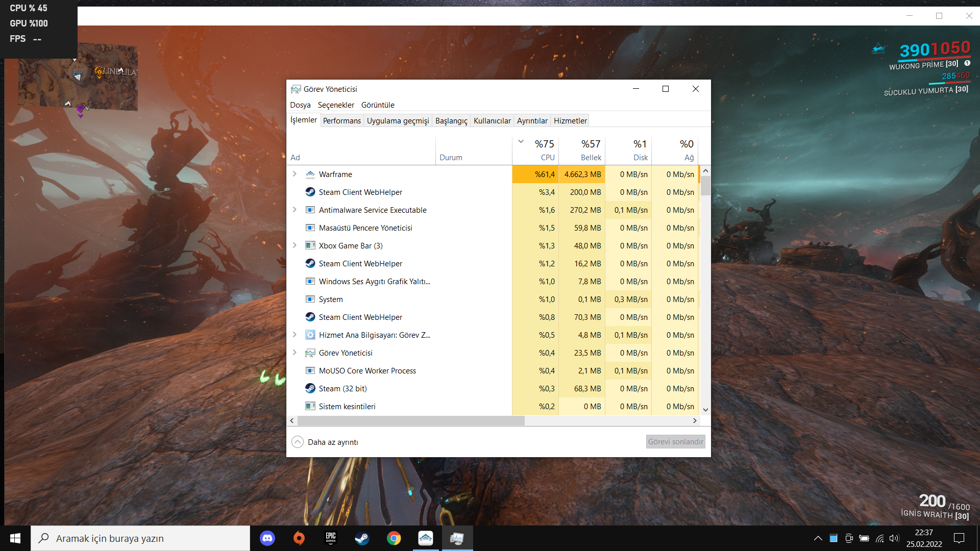This screenshot has height=551, width=980.
Task: Open Google Chrome from the taskbar
Action: tap(394, 538)
